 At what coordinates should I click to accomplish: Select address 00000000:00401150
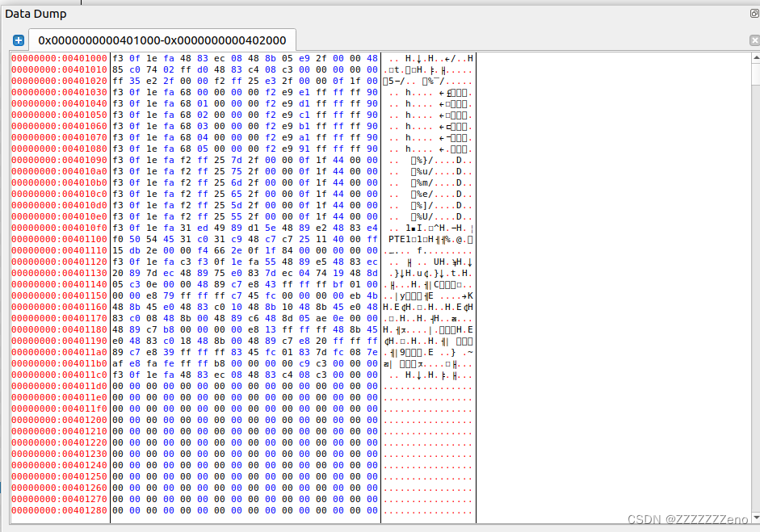pyautogui.click(x=59, y=295)
